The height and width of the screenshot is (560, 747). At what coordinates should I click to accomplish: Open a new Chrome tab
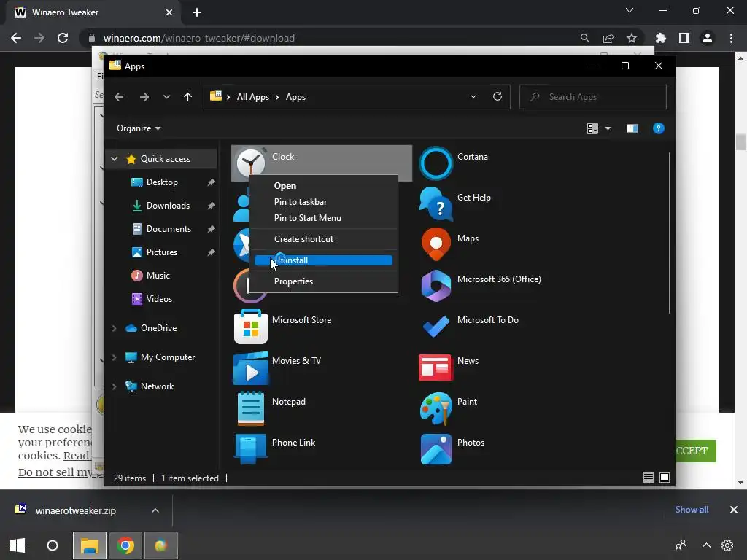click(197, 12)
